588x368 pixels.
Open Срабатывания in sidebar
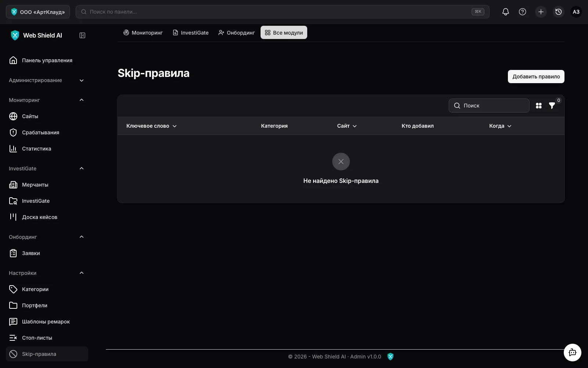point(47,132)
